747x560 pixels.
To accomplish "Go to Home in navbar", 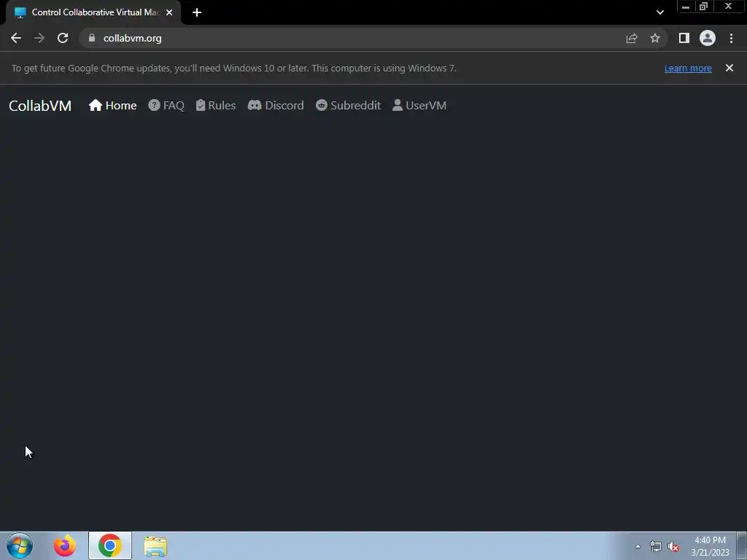I will point(112,105).
